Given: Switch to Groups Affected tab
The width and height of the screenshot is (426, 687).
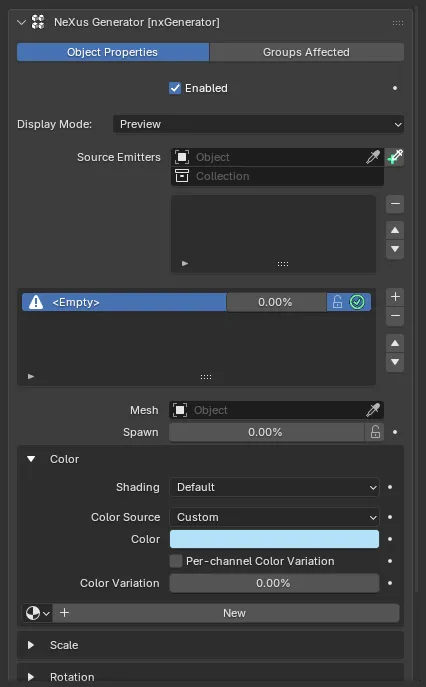Looking at the screenshot, I should [306, 52].
